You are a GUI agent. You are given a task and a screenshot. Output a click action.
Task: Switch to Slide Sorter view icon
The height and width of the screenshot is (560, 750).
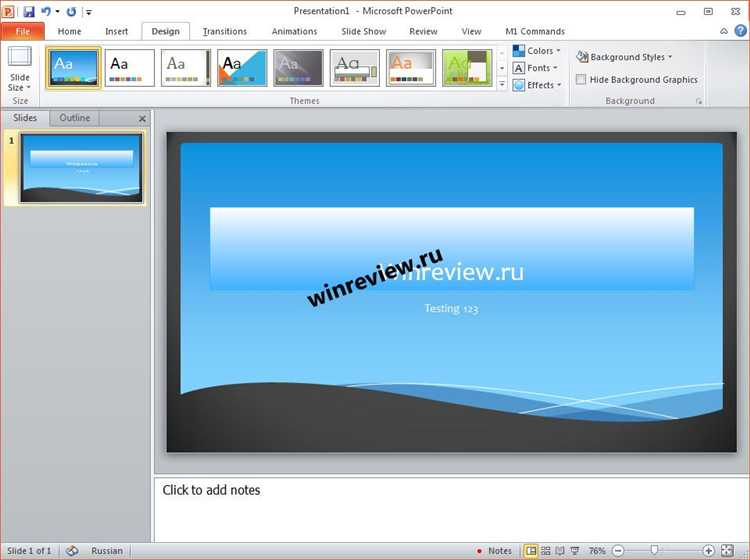(546, 551)
